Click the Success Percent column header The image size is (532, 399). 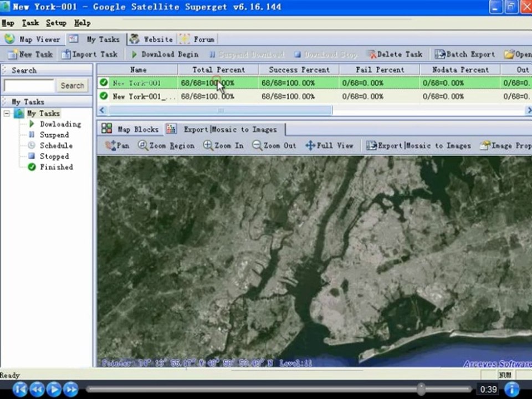point(299,70)
